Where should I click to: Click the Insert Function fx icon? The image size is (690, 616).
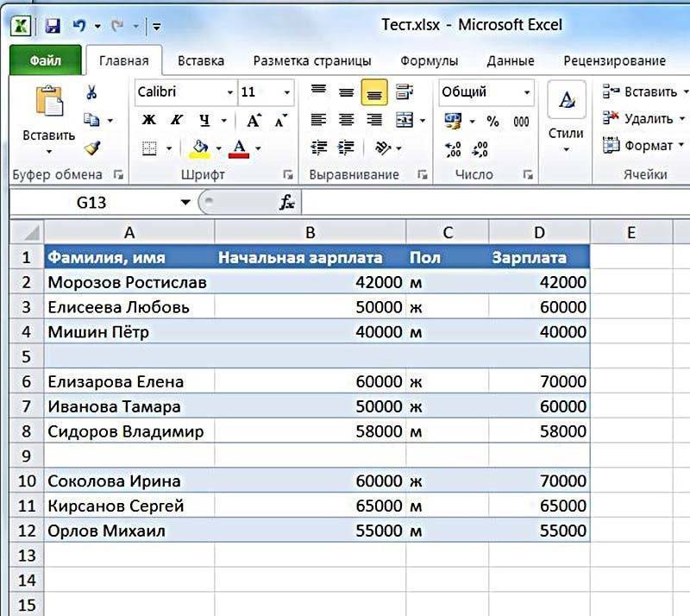click(x=286, y=202)
